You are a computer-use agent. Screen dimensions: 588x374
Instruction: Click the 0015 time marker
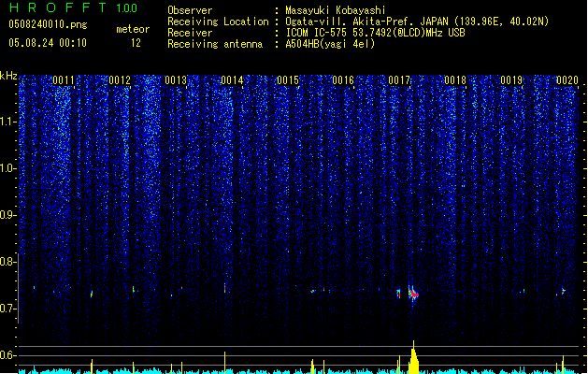tap(288, 80)
